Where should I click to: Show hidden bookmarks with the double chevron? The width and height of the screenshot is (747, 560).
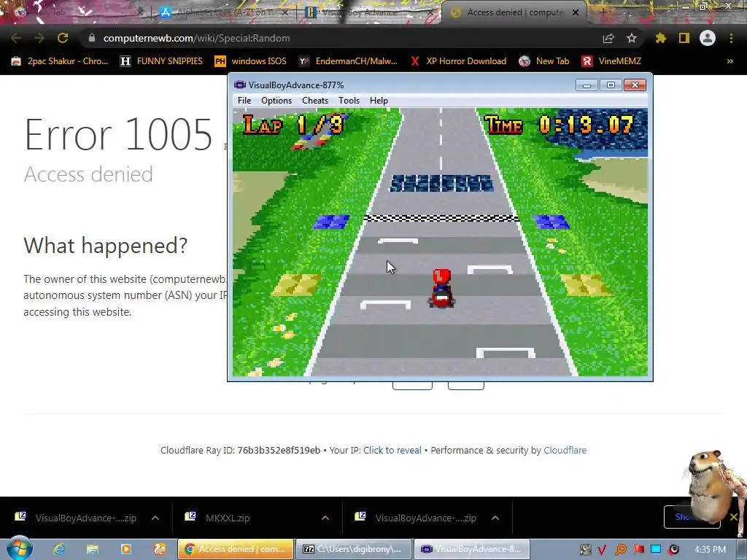pos(729,61)
